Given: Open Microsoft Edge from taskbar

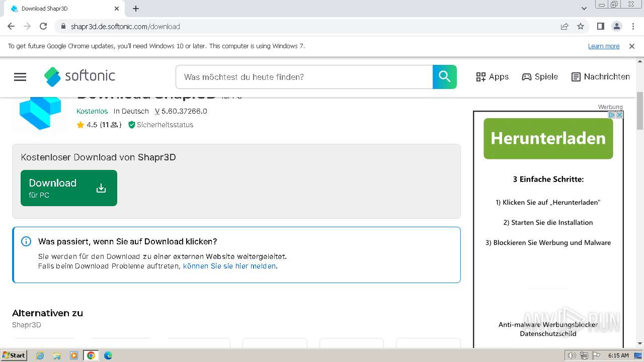Looking at the screenshot, I should 108,355.
